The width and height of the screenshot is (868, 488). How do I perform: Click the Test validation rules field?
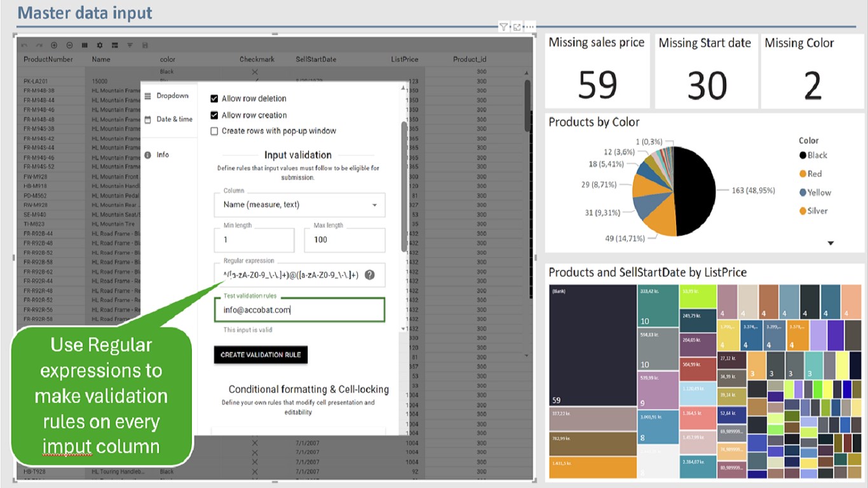299,310
